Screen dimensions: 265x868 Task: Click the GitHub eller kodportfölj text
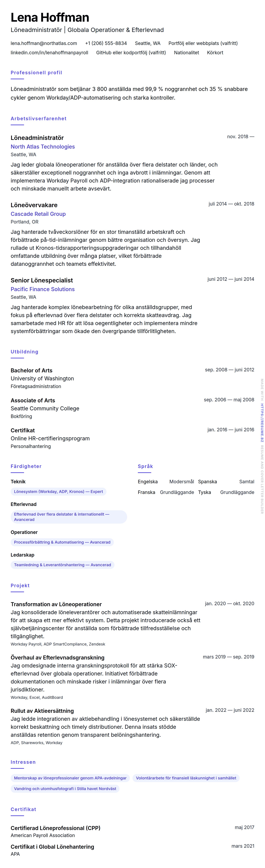[131, 53]
